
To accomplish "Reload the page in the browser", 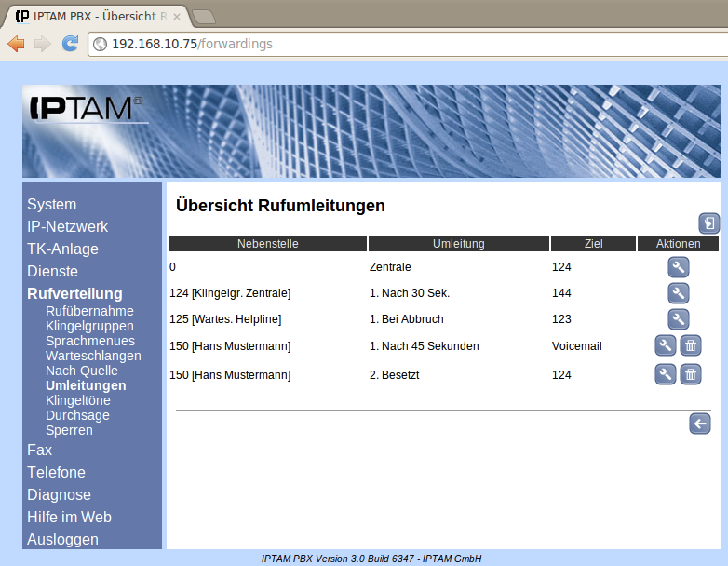I will tap(70, 44).
